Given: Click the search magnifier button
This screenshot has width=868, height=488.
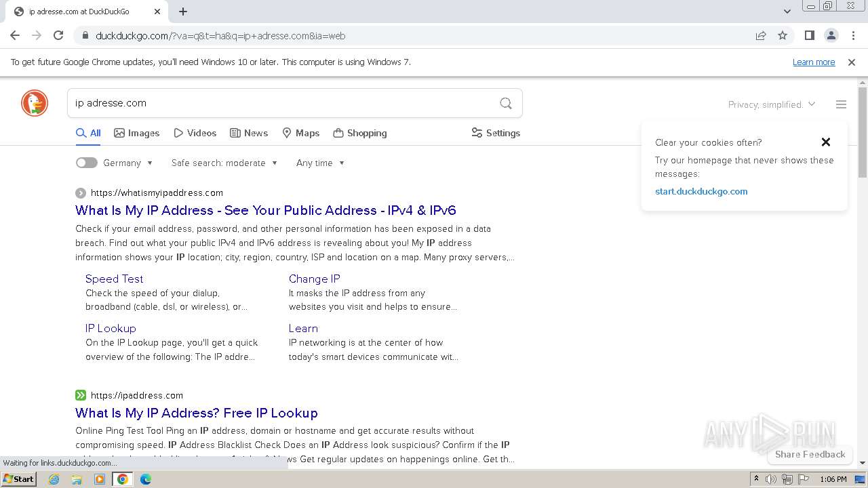Looking at the screenshot, I should click(x=506, y=103).
